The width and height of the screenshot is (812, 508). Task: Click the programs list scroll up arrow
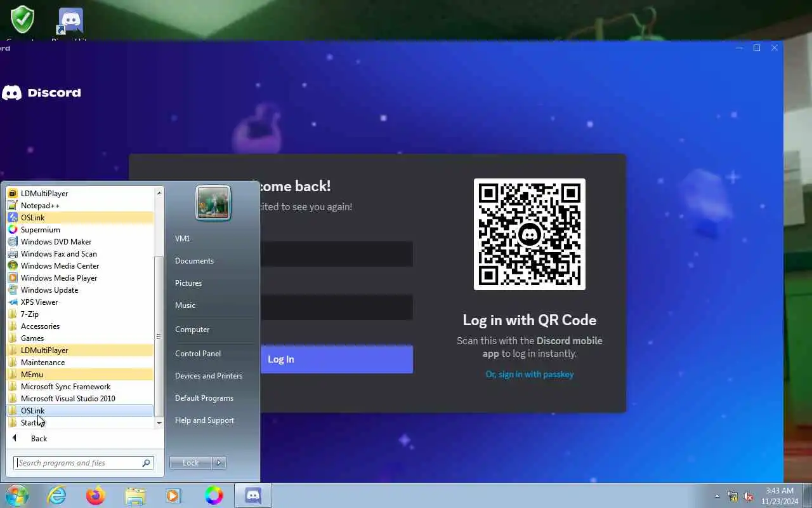[x=159, y=192]
